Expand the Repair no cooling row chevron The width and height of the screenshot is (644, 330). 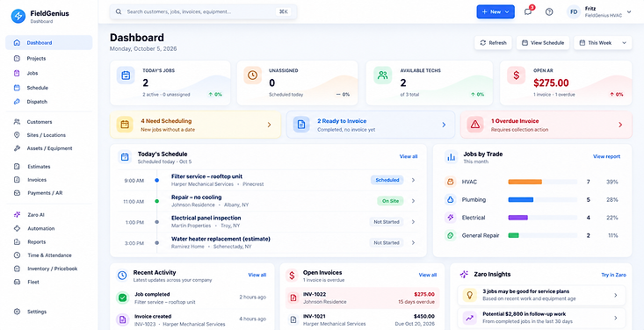click(413, 201)
